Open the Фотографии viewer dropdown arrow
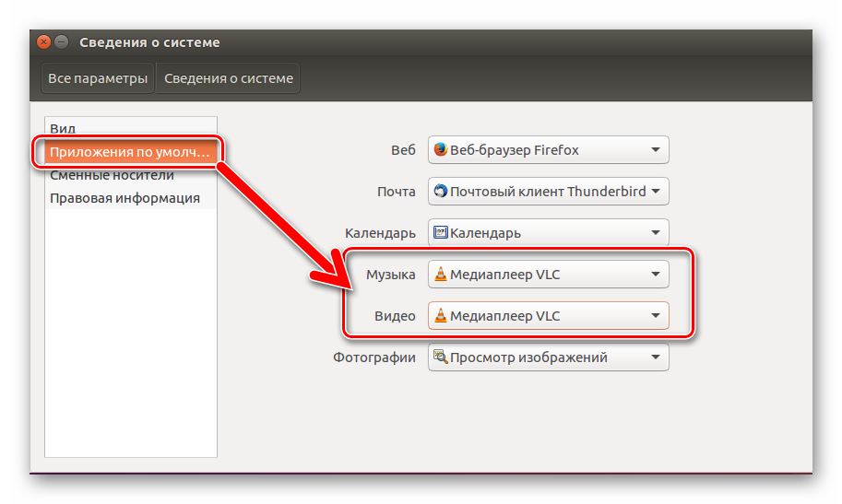The image size is (842, 504). pos(656,357)
